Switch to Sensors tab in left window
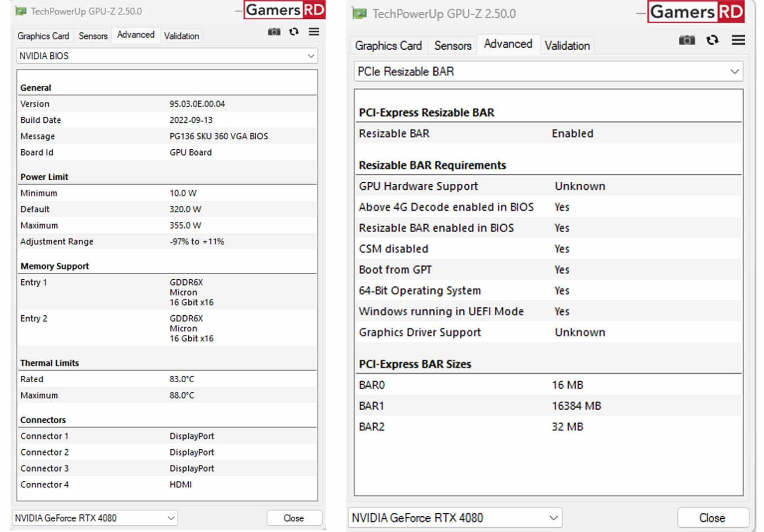 [93, 36]
